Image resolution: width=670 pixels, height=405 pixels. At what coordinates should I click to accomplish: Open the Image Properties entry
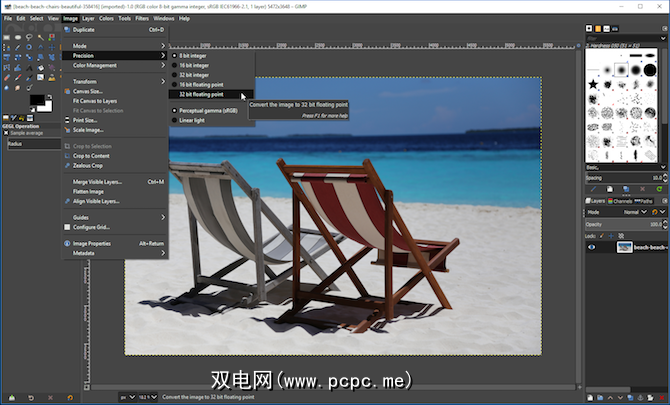(92, 243)
